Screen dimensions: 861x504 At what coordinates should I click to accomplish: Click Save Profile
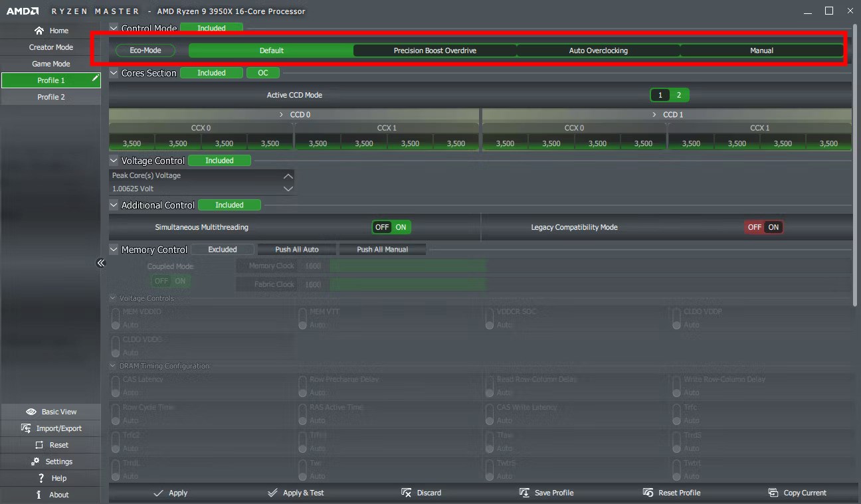click(x=546, y=493)
